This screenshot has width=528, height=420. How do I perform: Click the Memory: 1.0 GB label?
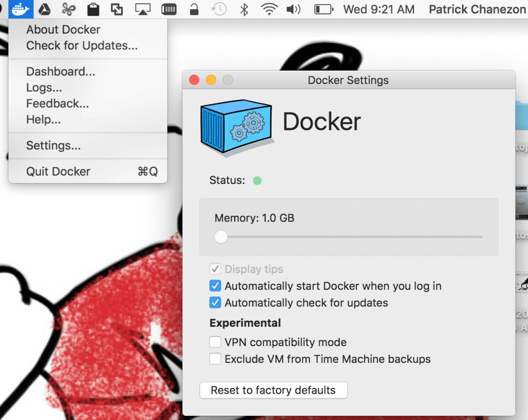click(x=254, y=218)
